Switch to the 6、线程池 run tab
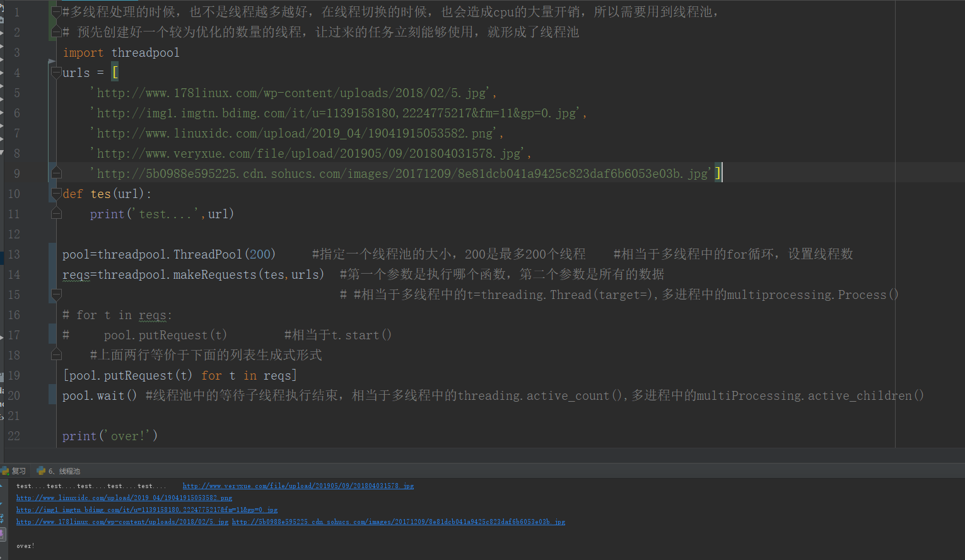965x560 pixels. (59, 471)
